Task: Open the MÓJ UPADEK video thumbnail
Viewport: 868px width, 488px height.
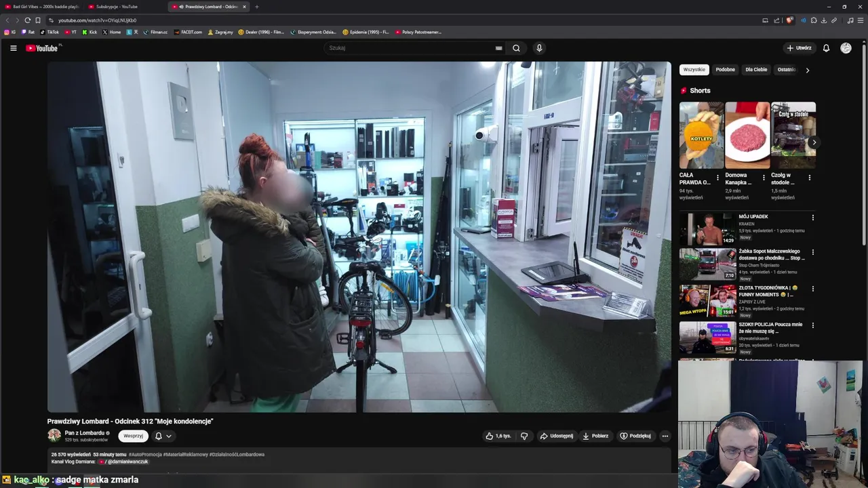Action: click(x=707, y=229)
